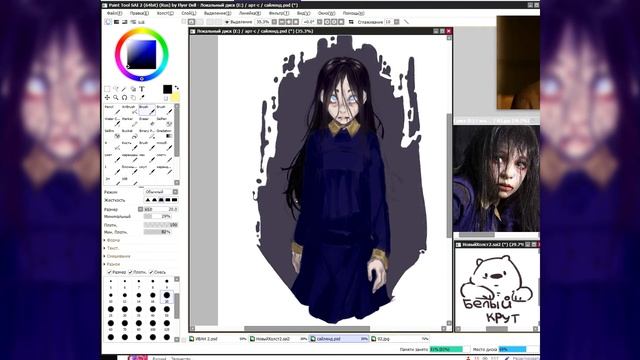
Task: Select the Pencil tool
Action: click(x=113, y=110)
